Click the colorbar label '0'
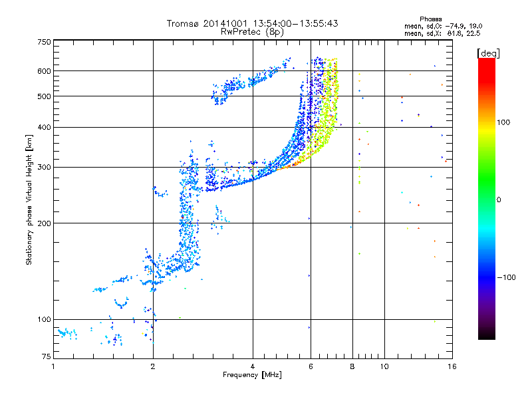This screenshot has width=532, height=399. tap(499, 200)
